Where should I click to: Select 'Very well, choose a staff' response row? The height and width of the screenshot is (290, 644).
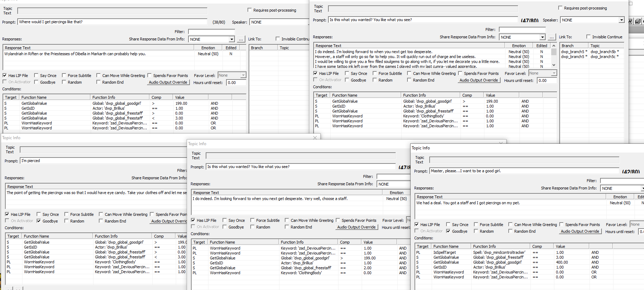301,199
